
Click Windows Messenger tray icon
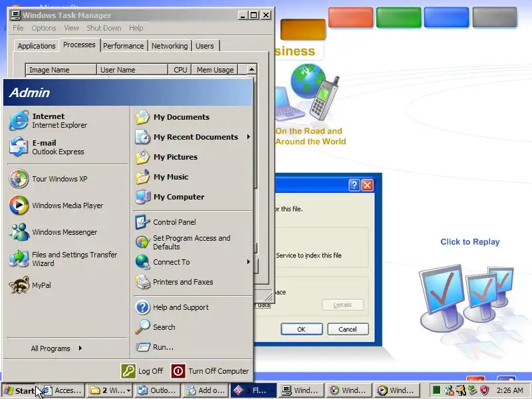[x=449, y=390]
